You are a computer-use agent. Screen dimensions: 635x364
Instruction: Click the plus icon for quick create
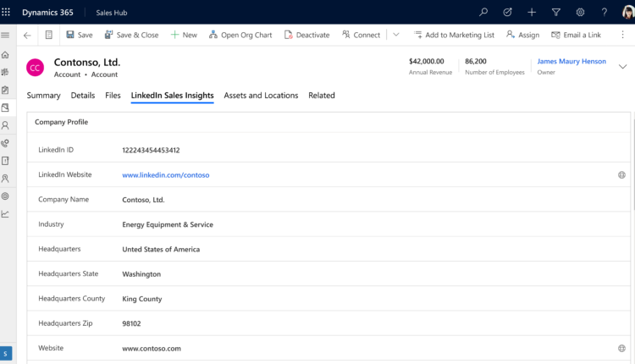[532, 12]
